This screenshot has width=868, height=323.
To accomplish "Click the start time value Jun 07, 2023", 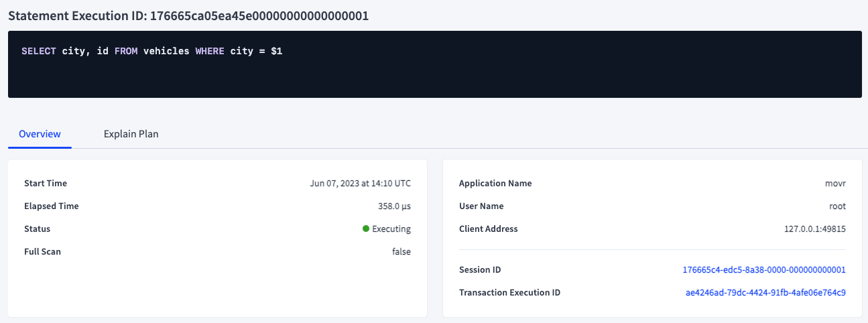I will (x=360, y=184).
